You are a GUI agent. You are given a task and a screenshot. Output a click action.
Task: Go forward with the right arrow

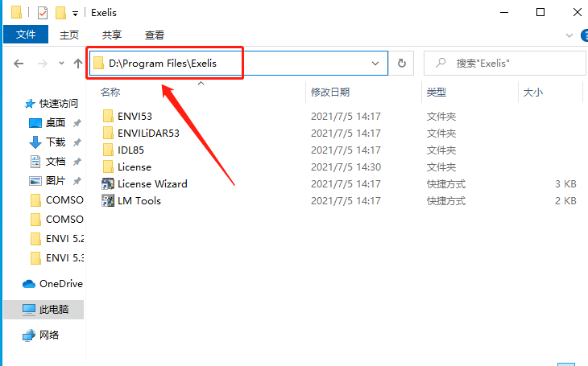(43, 64)
